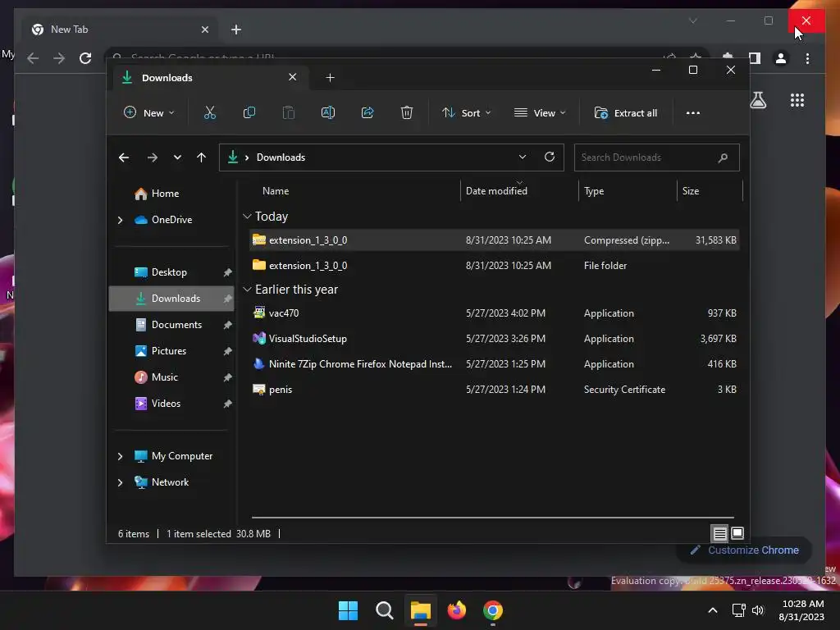Open the Chrome profile avatar
The image size is (840, 630).
[781, 58]
